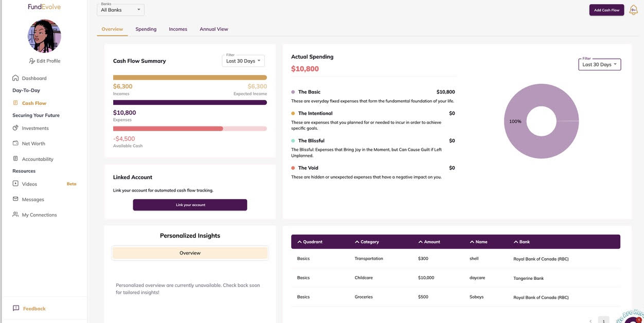Screen dimensions: 644x323
Task: Click previous page arrow in pagination
Action: click(590, 321)
